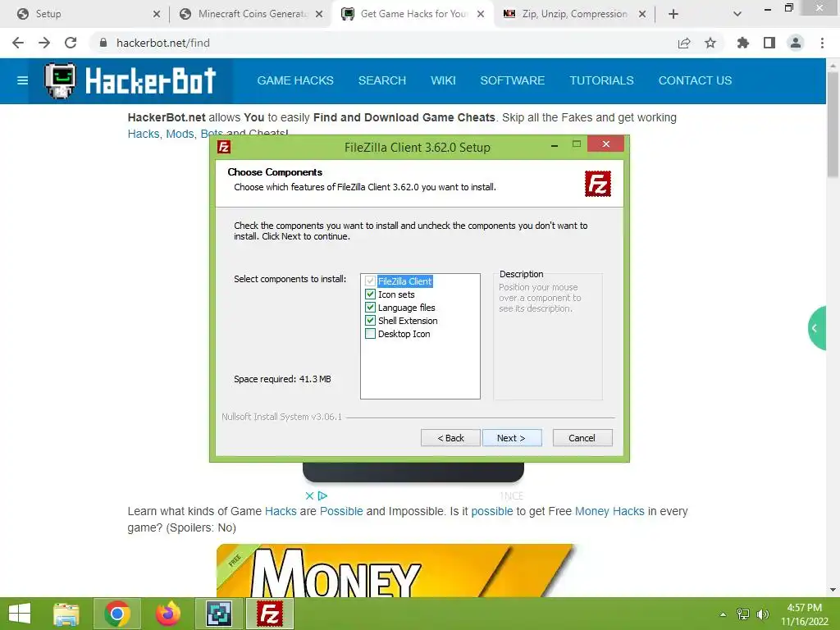Open SOFTWARE nav item

tap(512, 81)
